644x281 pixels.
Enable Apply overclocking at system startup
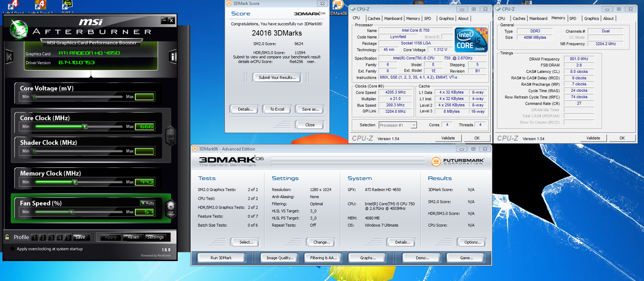(x=12, y=249)
